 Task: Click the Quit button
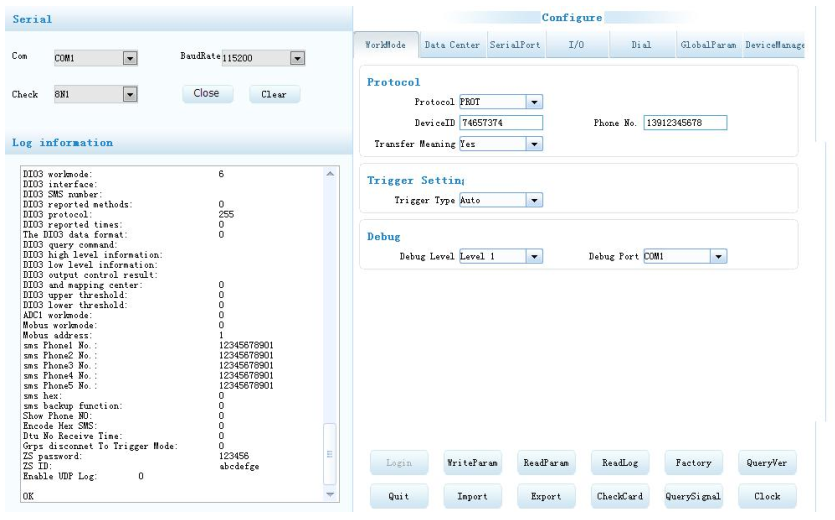[x=398, y=496]
